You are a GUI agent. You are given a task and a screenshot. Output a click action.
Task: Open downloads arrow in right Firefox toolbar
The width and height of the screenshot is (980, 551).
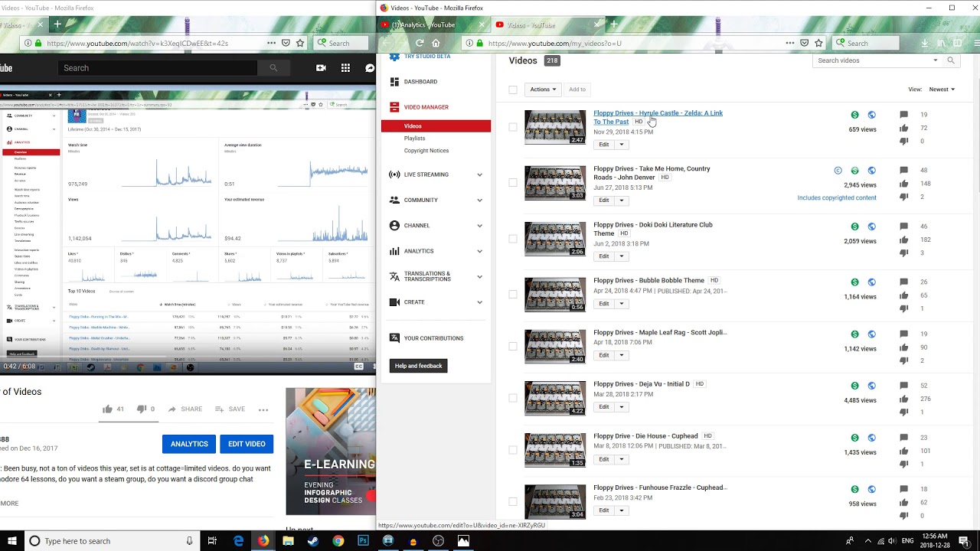(925, 44)
